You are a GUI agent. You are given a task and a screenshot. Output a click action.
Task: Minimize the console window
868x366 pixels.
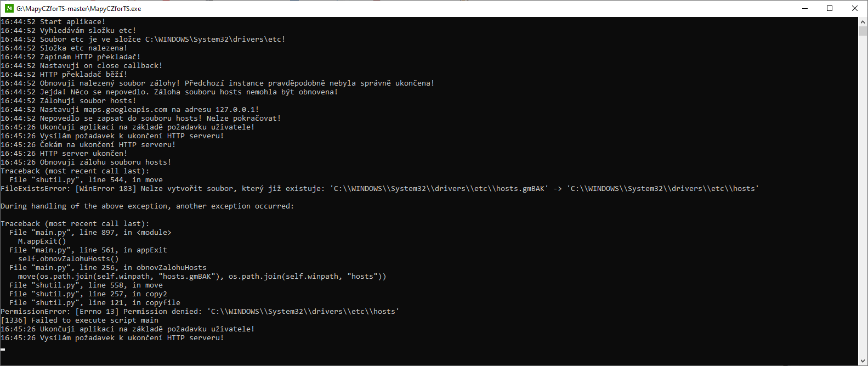pos(805,8)
